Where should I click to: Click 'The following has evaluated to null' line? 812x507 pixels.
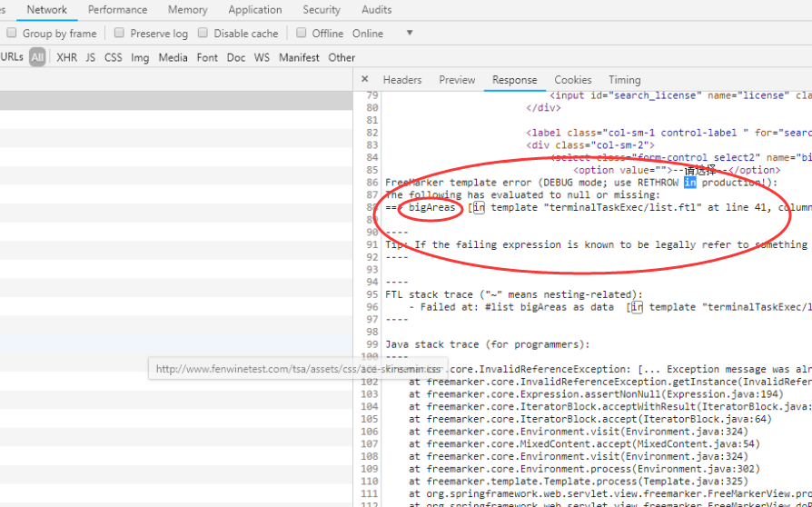pos(522,194)
